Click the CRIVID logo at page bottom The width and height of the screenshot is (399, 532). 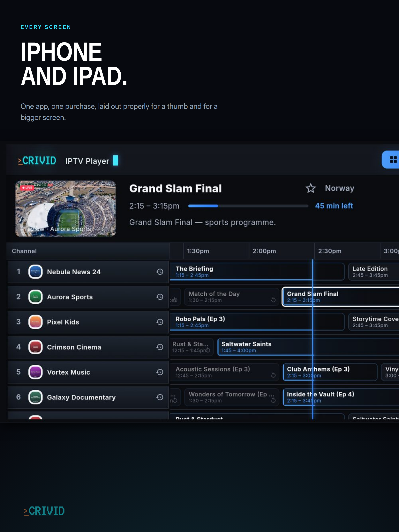(44, 511)
